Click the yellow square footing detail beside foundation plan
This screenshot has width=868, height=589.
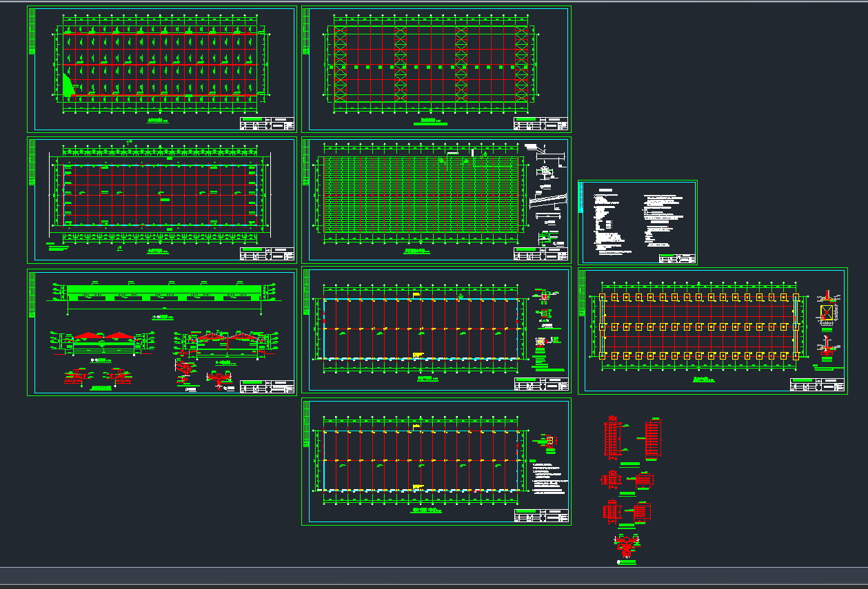(x=827, y=314)
